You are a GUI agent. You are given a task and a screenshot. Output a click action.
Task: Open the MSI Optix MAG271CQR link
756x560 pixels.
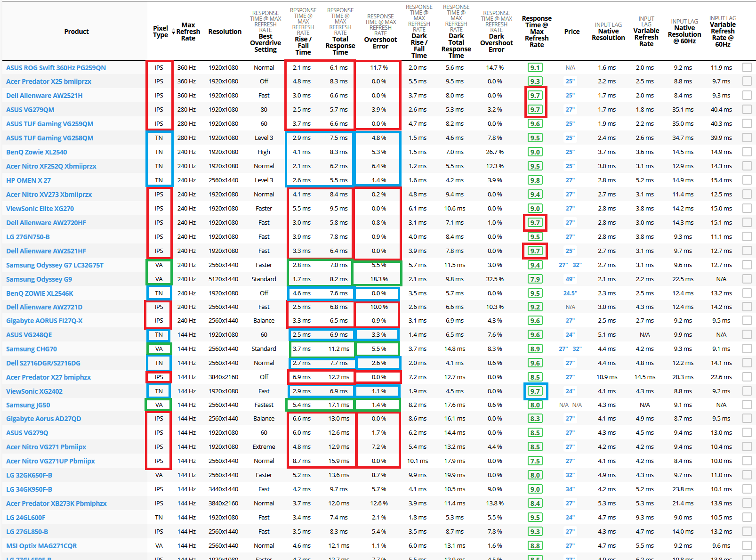[x=41, y=546]
